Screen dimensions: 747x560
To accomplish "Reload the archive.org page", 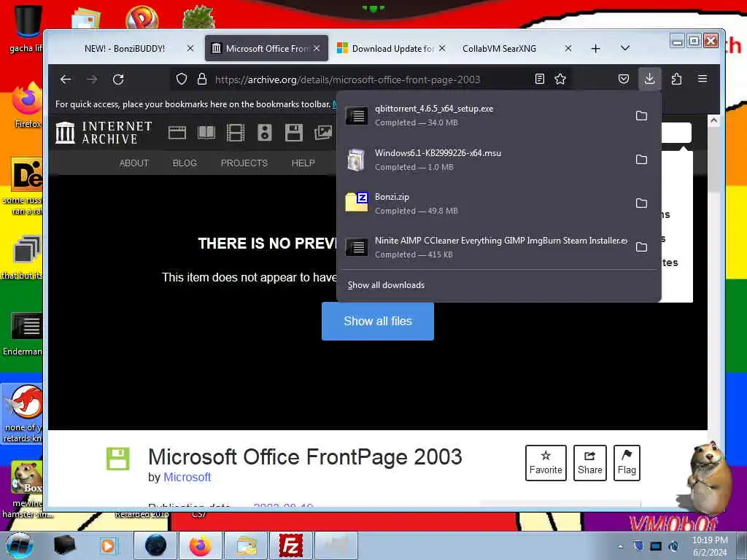I will click(x=118, y=79).
